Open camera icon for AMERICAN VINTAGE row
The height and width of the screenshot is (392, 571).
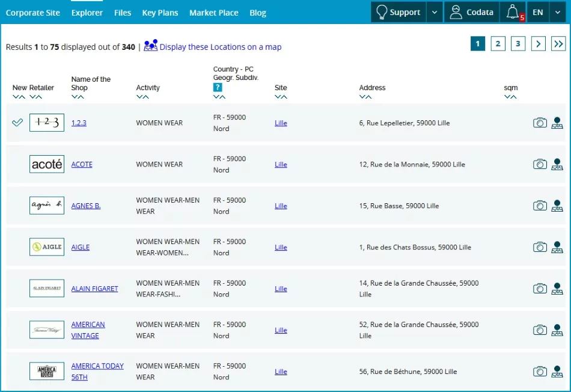[x=540, y=330]
